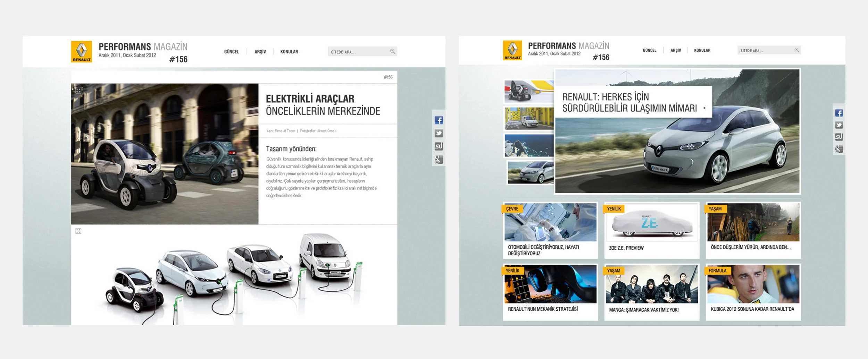Share left page article on Google Plus
The height and width of the screenshot is (359, 868).
coord(439,159)
